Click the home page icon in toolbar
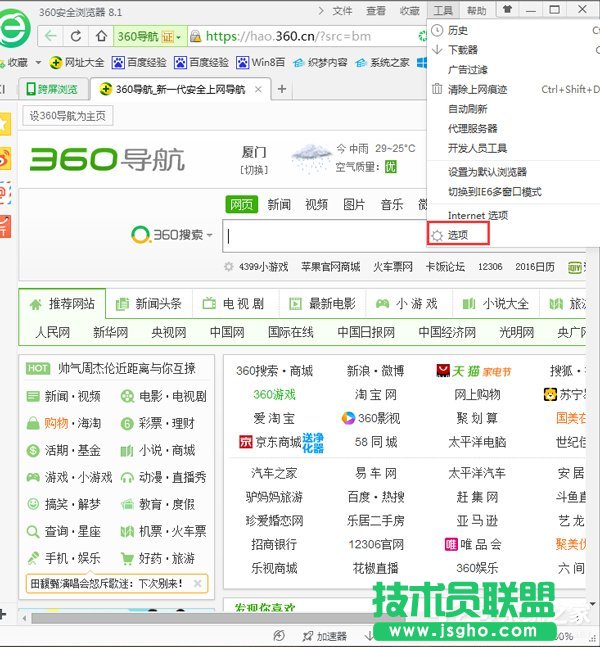The width and height of the screenshot is (600, 647). click(102, 37)
